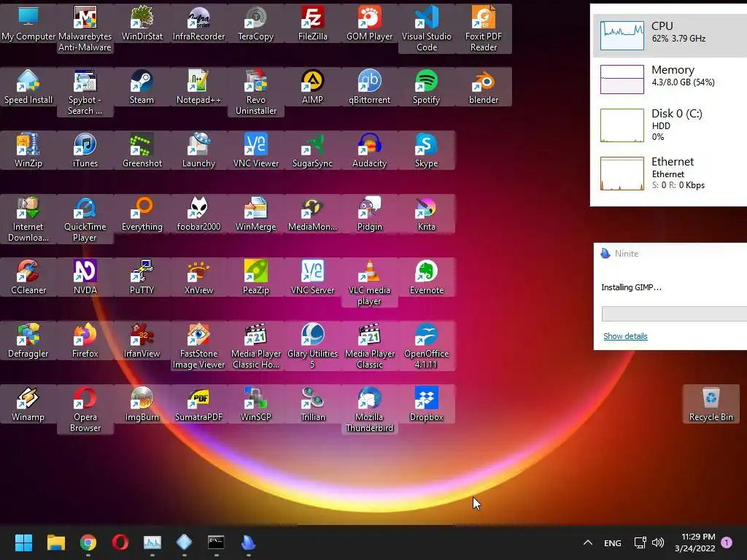Click the Winamp desktop shortcut
747x560 pixels.
click(28, 403)
